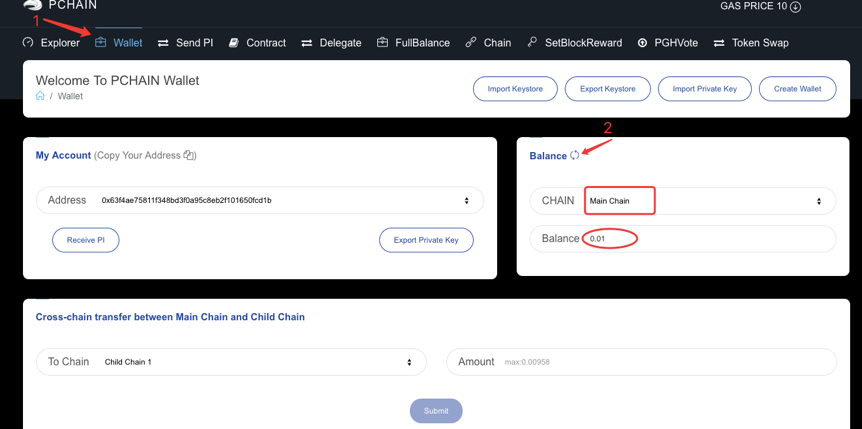Click the My Account heading

coord(63,156)
